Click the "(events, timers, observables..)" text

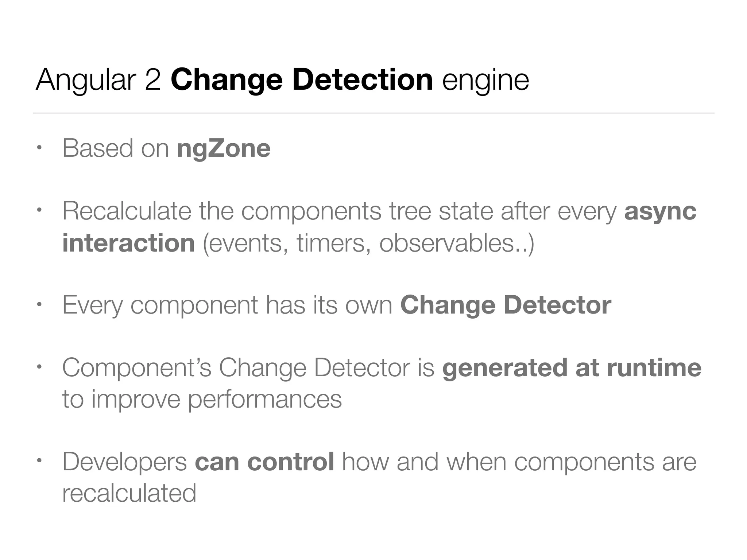(368, 243)
